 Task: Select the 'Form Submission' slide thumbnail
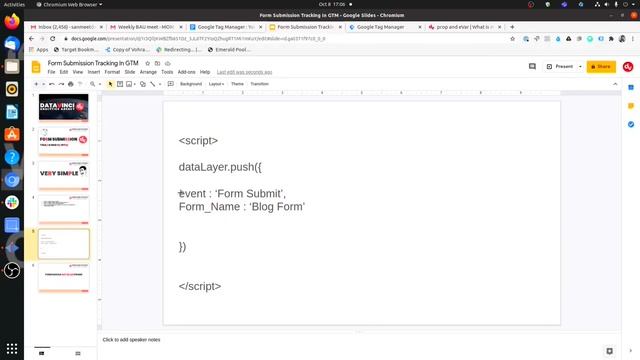64,142
